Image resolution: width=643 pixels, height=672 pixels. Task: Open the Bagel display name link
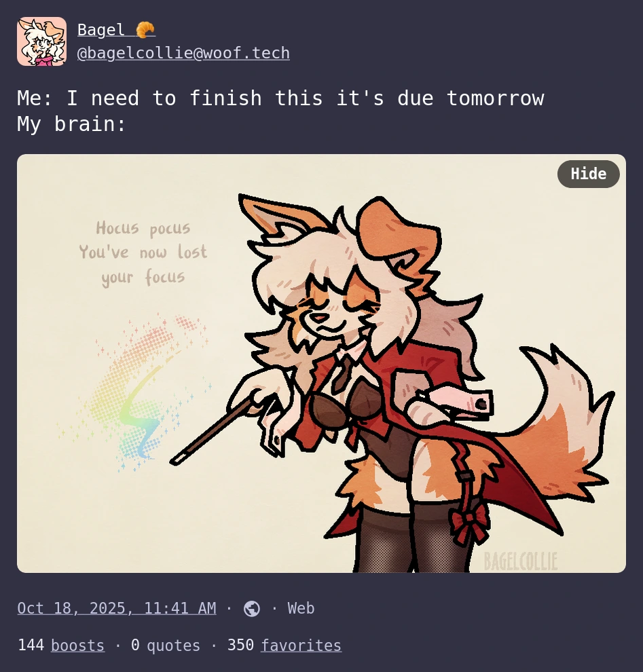pyautogui.click(x=100, y=30)
